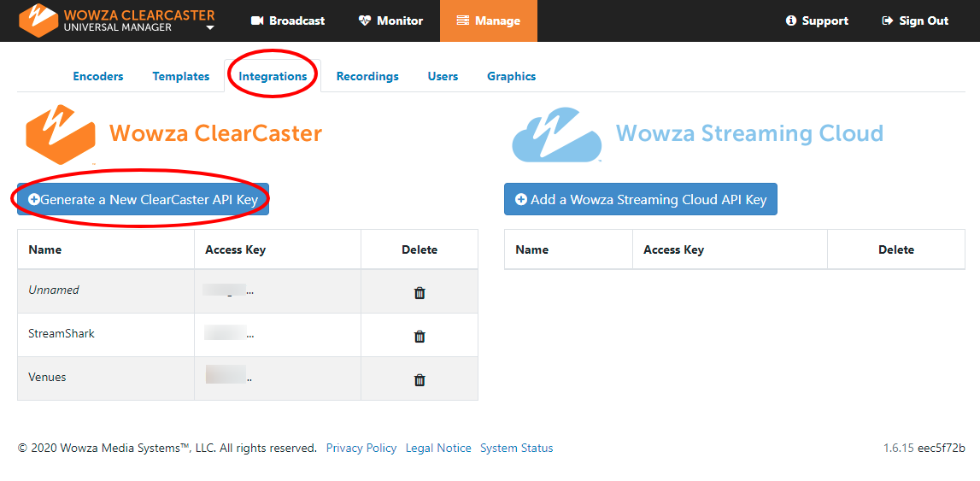Open the Universal Manager dropdown arrow

[x=210, y=28]
